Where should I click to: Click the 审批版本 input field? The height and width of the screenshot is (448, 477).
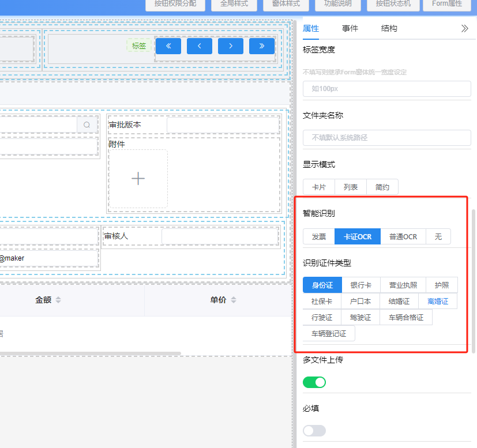tap(223, 125)
